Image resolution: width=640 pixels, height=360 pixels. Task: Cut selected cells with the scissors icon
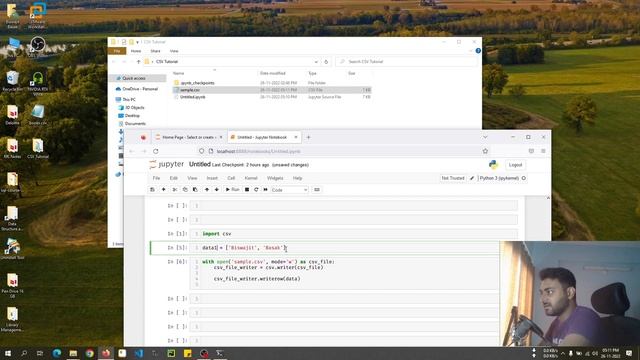pyautogui.click(x=175, y=190)
